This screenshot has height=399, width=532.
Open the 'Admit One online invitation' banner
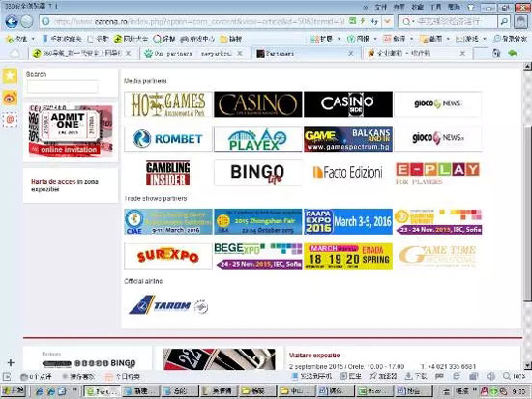71,130
